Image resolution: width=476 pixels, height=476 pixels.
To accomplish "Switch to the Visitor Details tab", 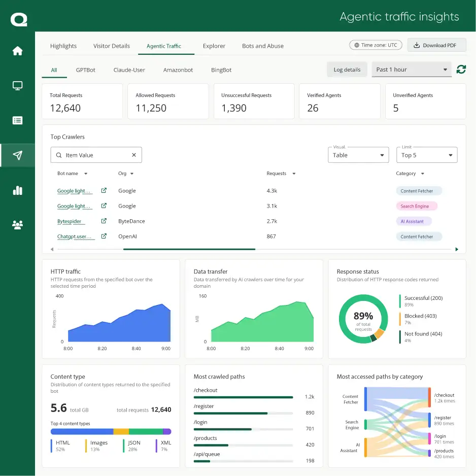I will (x=112, y=46).
